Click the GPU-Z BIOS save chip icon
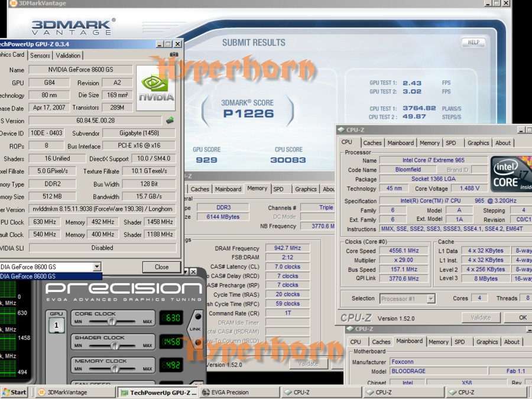The image size is (532, 399). pyautogui.click(x=170, y=120)
